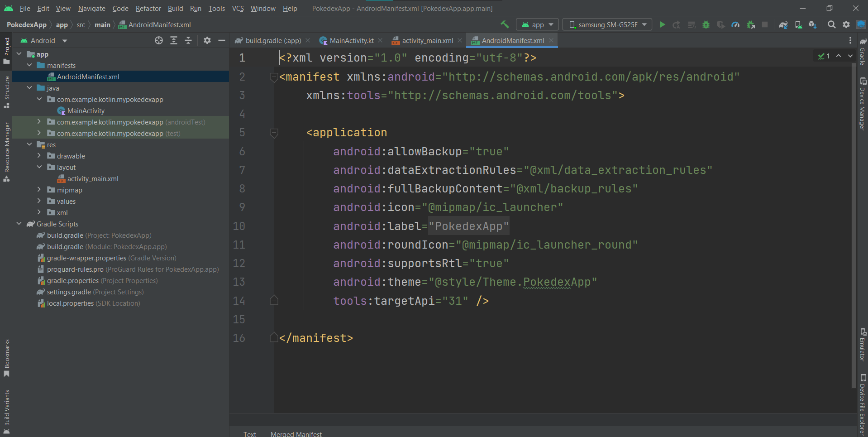Open the samsung SM-G525F device dropdown
The height and width of the screenshot is (437, 868).
[x=607, y=25]
